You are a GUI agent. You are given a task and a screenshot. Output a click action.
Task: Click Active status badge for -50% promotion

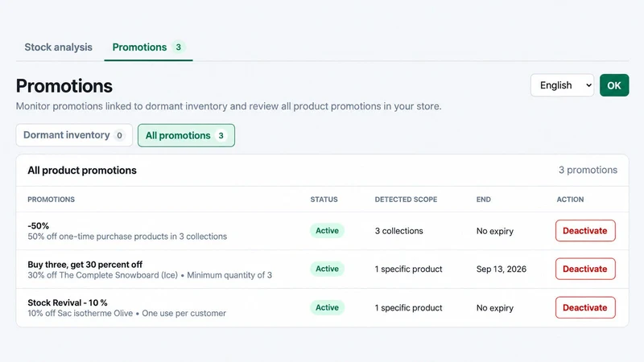[x=327, y=231]
